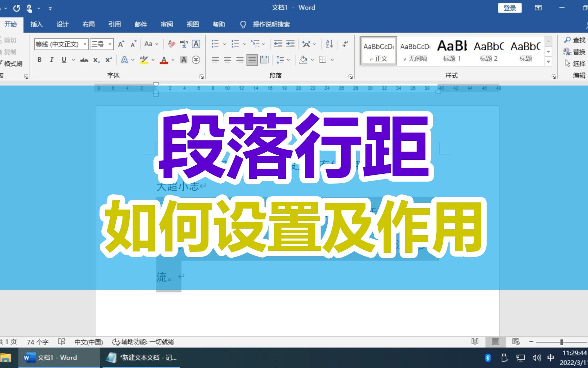Click the Decrease Font Size icon

(133, 44)
